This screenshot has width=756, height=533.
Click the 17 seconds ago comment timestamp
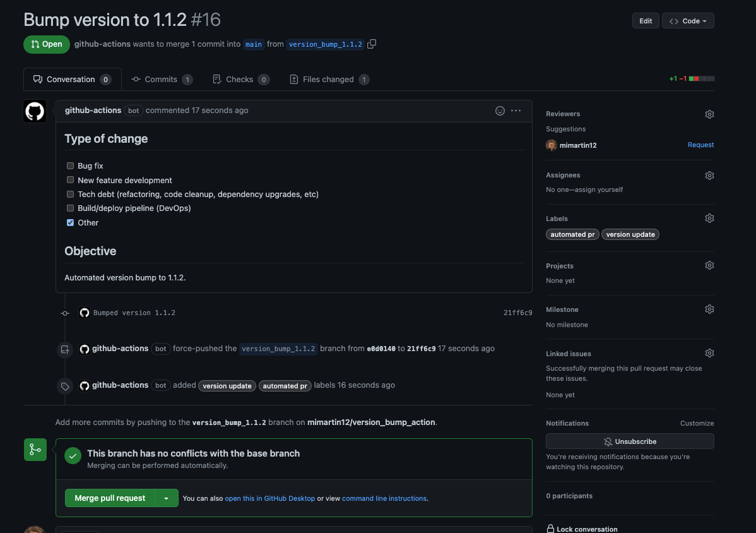point(220,111)
